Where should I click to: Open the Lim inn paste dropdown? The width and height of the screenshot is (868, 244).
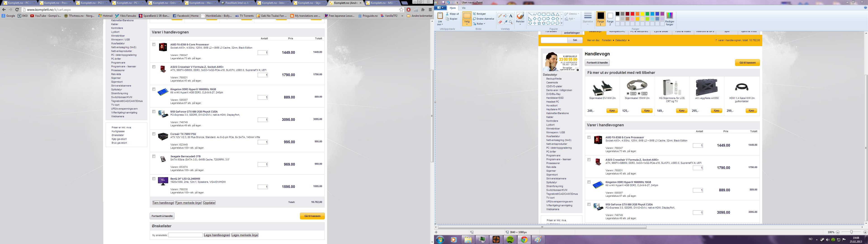click(x=440, y=23)
